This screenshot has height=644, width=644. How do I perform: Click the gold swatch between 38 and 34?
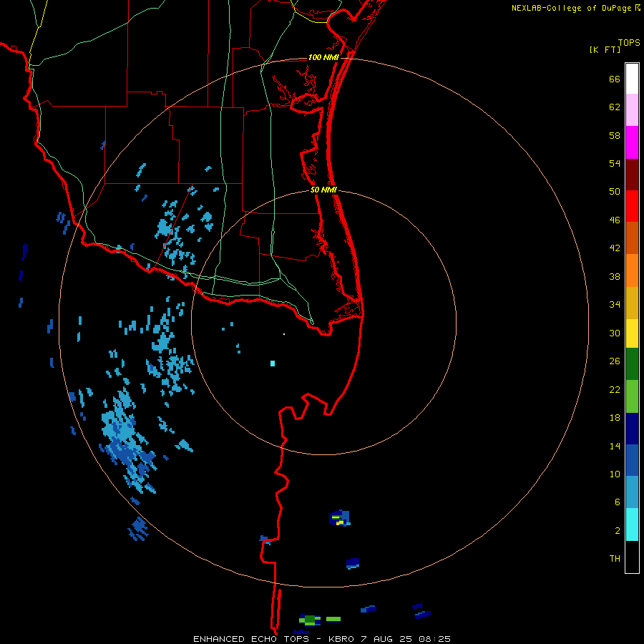tap(632, 303)
